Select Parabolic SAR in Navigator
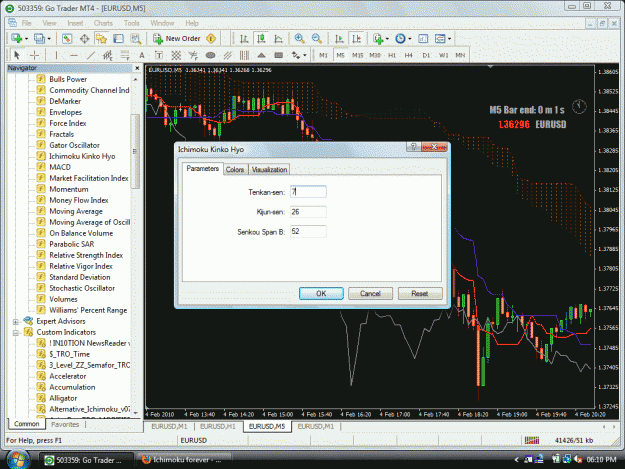Viewport: 625px width, 469px height. point(72,244)
